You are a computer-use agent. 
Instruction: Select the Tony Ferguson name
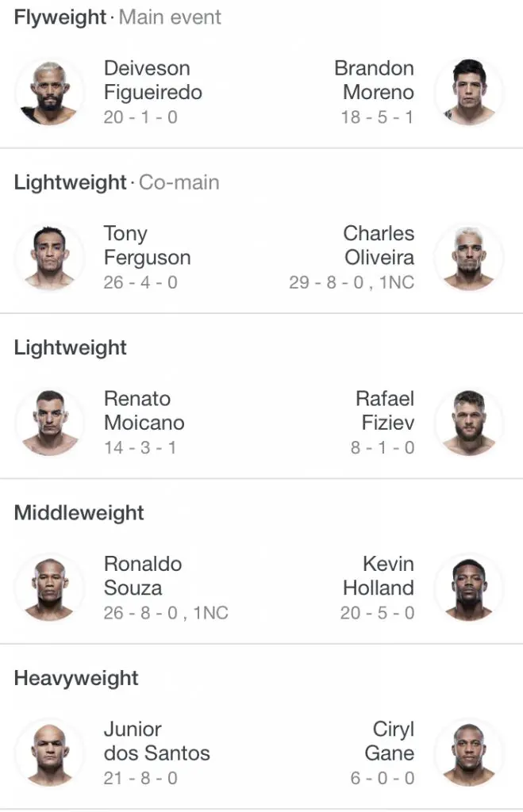click(147, 246)
